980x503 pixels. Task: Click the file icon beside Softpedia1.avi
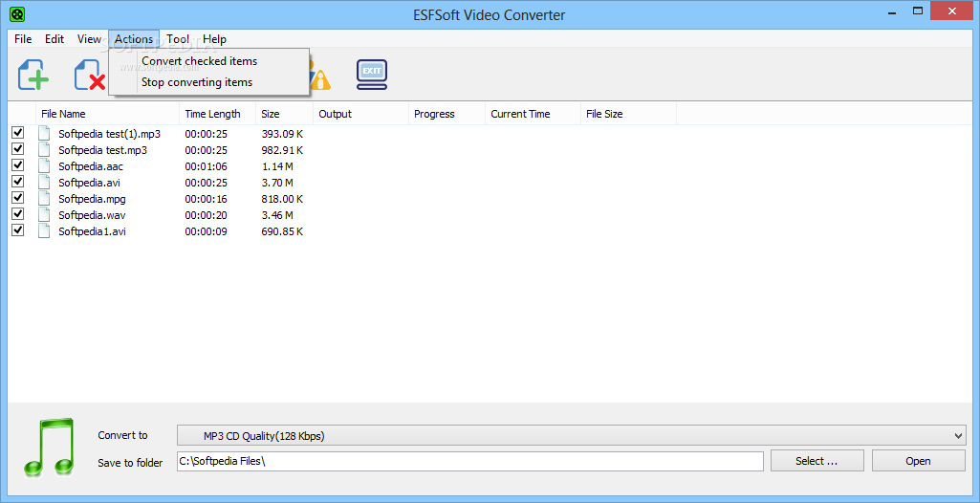tap(44, 230)
